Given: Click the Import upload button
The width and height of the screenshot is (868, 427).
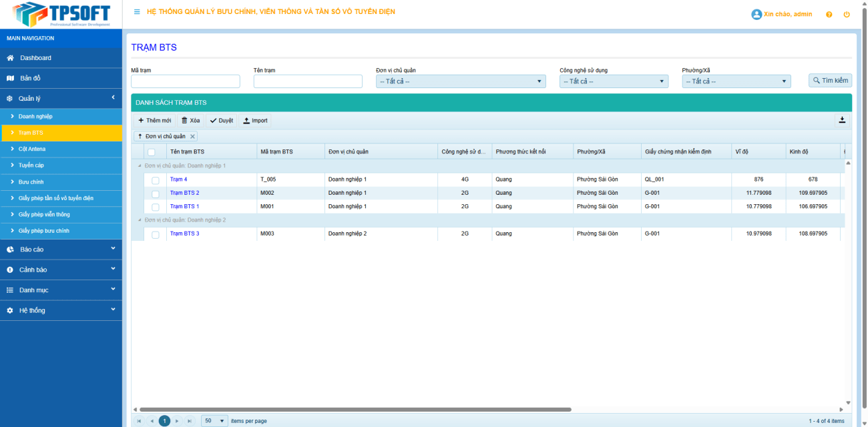Looking at the screenshot, I should click(x=255, y=121).
